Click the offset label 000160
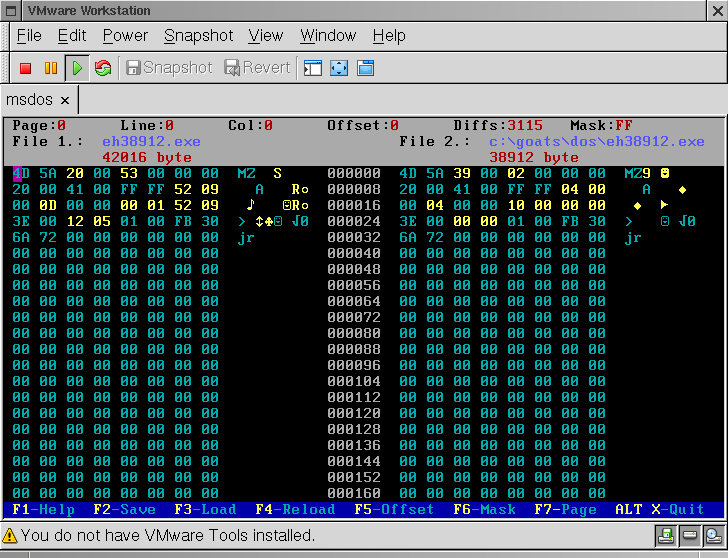Viewport: 728px width, 558px height. click(x=354, y=493)
